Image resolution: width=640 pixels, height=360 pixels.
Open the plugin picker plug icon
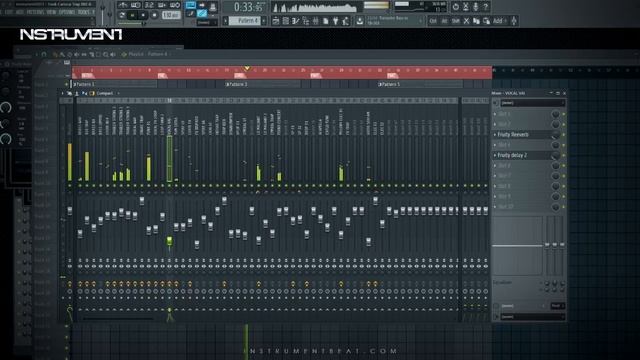336,20
